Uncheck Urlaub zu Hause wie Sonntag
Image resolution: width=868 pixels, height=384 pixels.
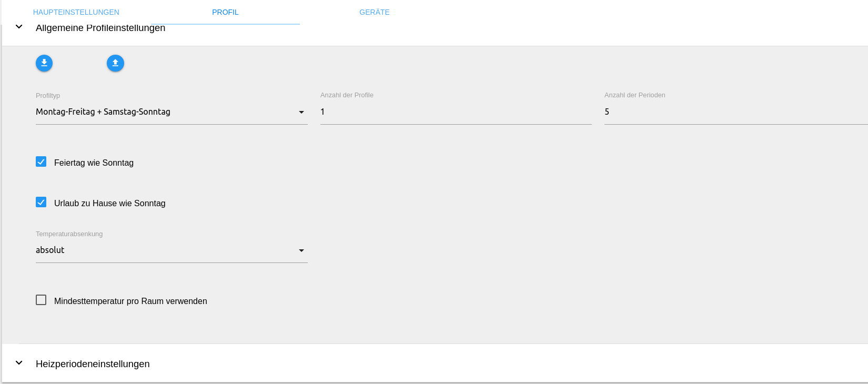pyautogui.click(x=41, y=203)
